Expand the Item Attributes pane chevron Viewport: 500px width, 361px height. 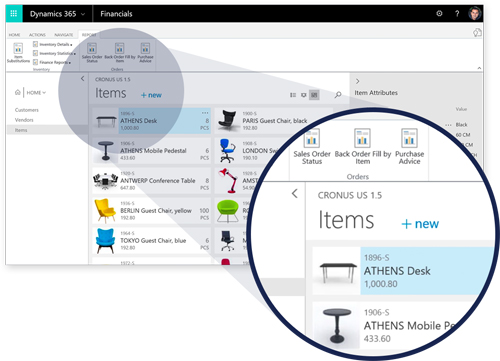[x=357, y=81]
